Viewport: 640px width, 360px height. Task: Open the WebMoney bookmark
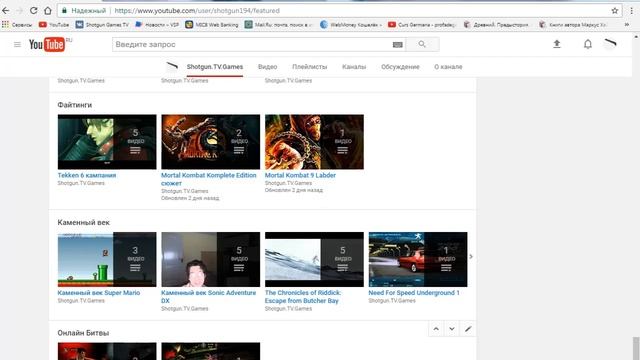coord(351,24)
